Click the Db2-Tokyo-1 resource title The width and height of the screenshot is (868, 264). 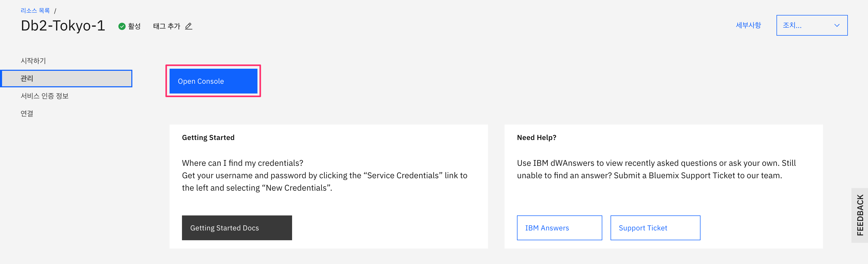pyautogui.click(x=63, y=26)
